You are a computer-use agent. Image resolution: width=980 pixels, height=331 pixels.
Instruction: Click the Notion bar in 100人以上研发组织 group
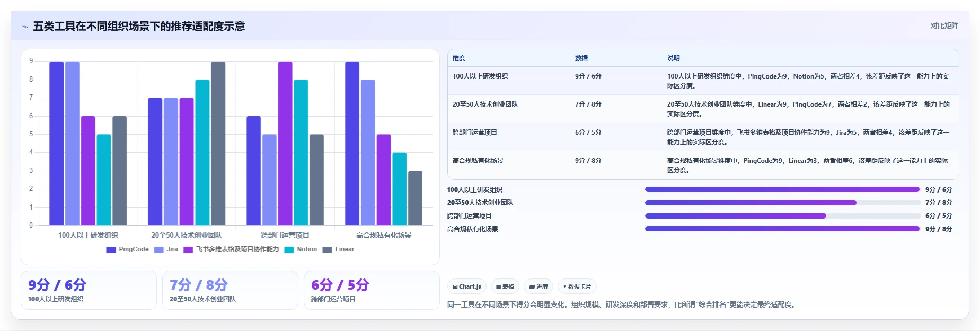point(104,180)
